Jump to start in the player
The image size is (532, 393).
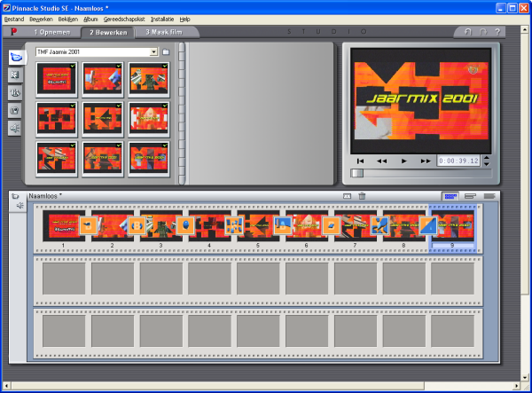pos(360,161)
